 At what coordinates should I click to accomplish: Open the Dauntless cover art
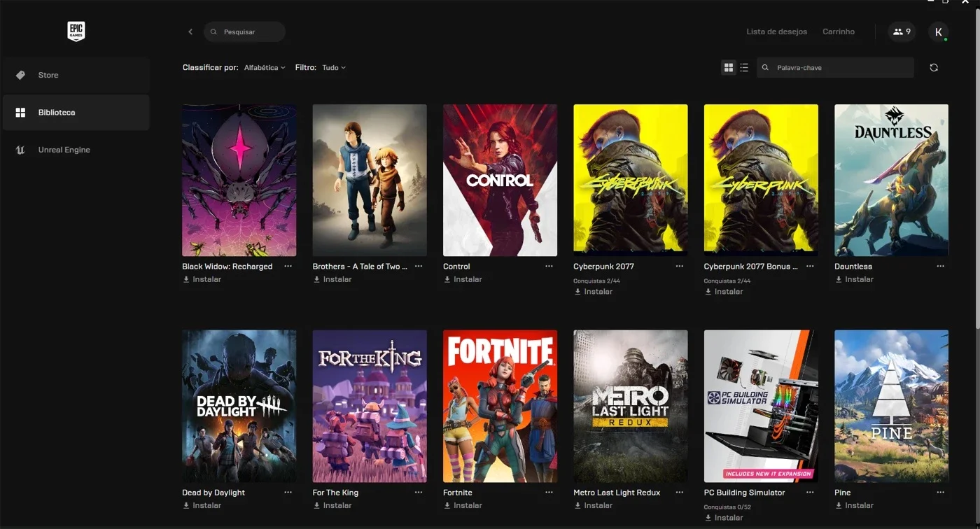pyautogui.click(x=892, y=181)
